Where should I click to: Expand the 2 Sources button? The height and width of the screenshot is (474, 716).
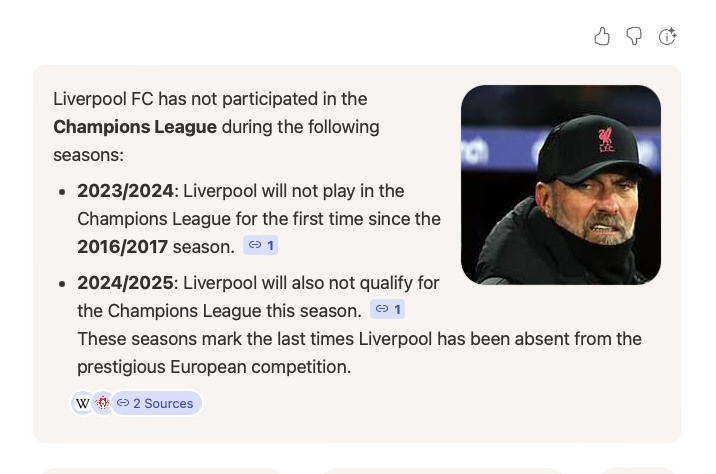(x=156, y=403)
